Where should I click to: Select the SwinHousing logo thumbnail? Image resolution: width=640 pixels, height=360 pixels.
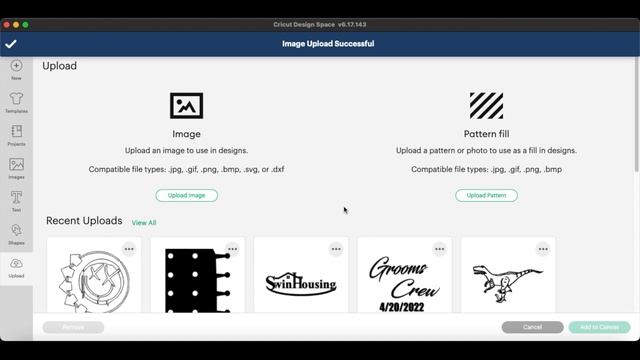[301, 276]
